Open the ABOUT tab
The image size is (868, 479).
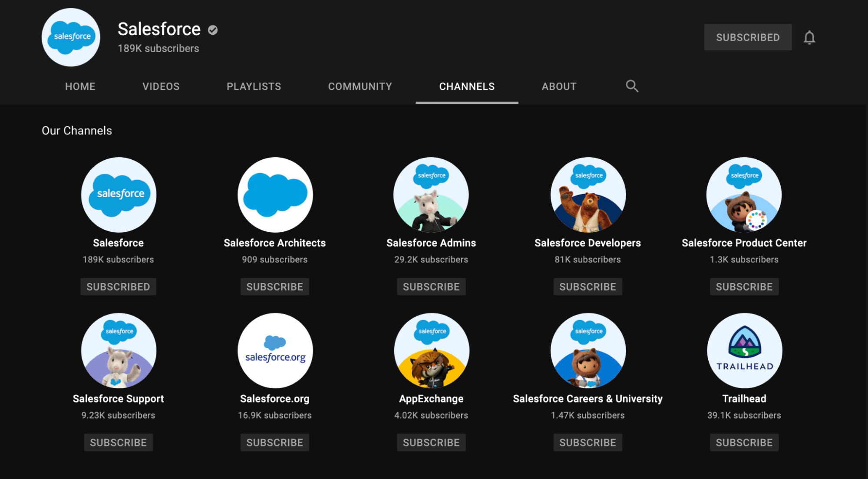click(x=559, y=86)
